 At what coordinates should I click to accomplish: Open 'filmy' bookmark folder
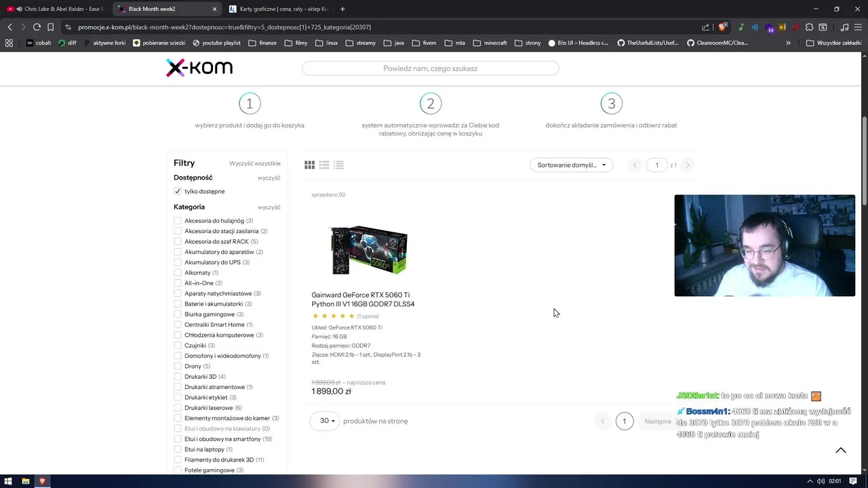point(296,43)
